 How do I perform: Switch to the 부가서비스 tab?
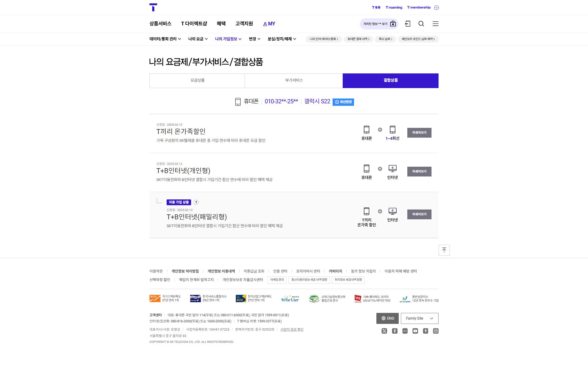tap(294, 80)
